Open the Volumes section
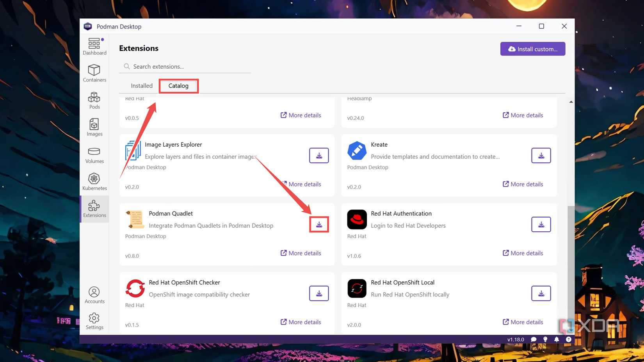The height and width of the screenshot is (362, 644). click(x=94, y=154)
